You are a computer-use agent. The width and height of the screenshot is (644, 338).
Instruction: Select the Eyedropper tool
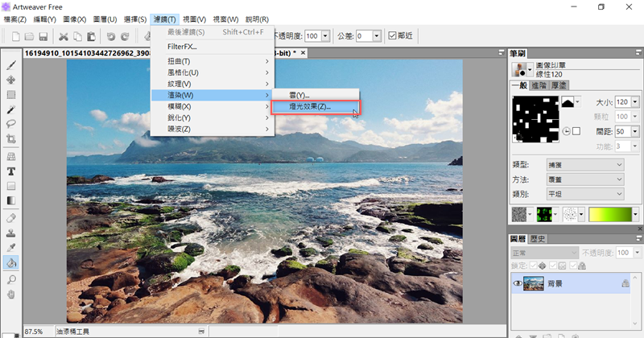[x=11, y=248]
